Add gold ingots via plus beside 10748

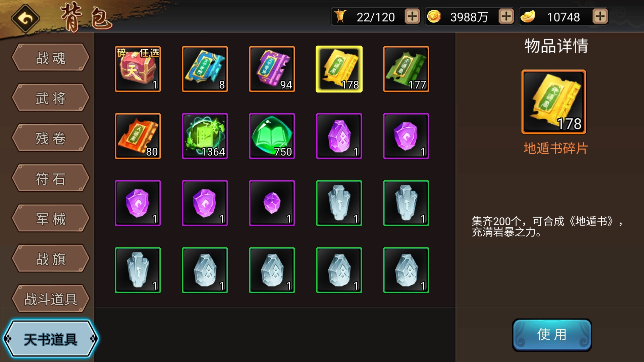[x=600, y=16]
